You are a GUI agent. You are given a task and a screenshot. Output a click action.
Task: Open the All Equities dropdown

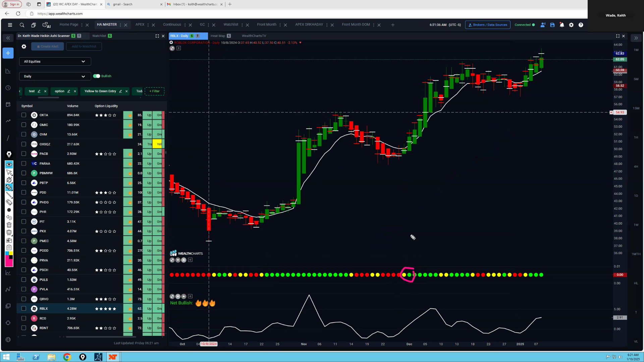click(x=55, y=61)
